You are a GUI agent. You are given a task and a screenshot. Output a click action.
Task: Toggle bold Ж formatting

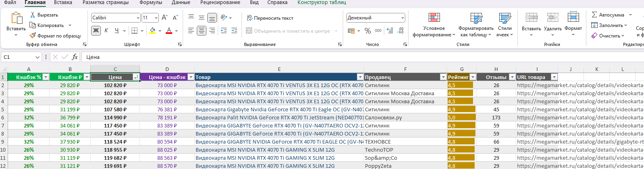pyautogui.click(x=96, y=31)
